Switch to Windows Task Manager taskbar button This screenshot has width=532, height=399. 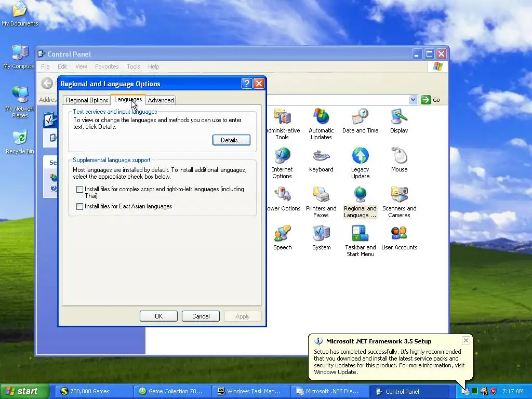(251, 391)
